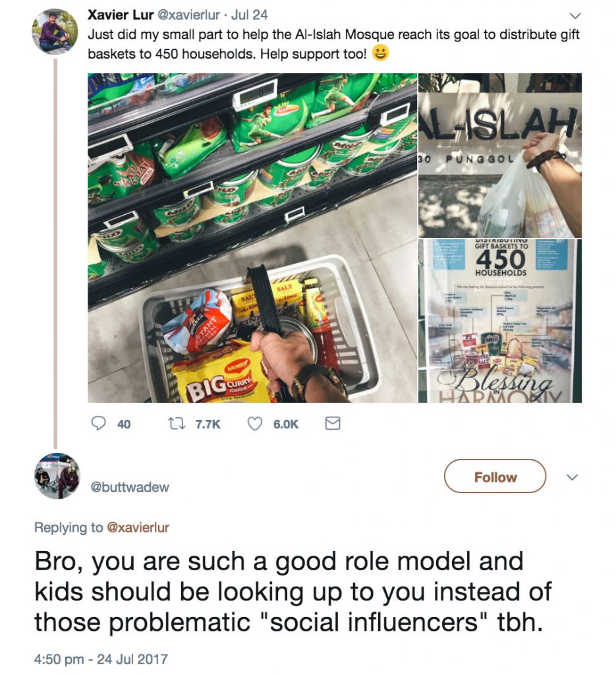Image resolution: width=616 pixels, height=675 pixels.
Task: Open @buttwadew's profile picture
Action: [57, 476]
